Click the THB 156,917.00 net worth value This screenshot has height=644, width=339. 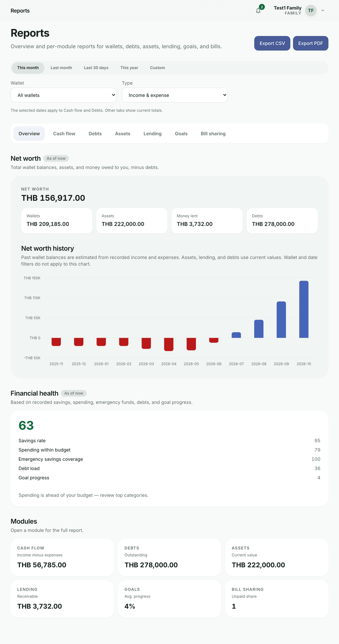point(53,198)
